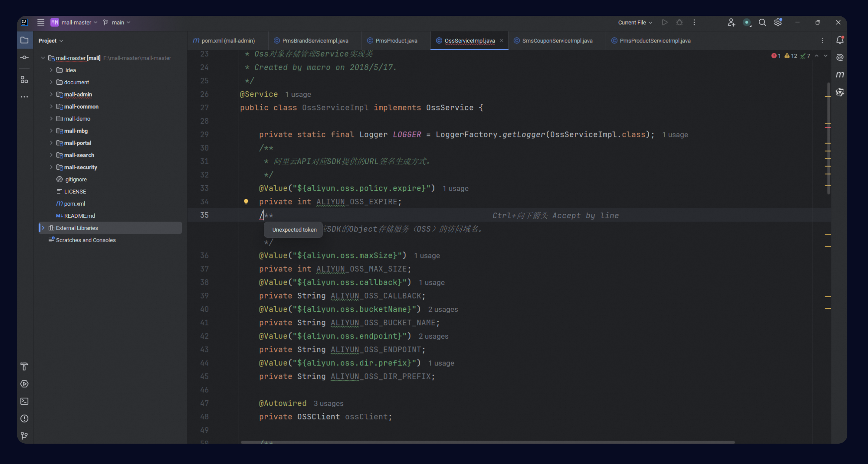Toggle the Project tool window folder icon
Screen dimensions: 868x464
tap(24, 40)
